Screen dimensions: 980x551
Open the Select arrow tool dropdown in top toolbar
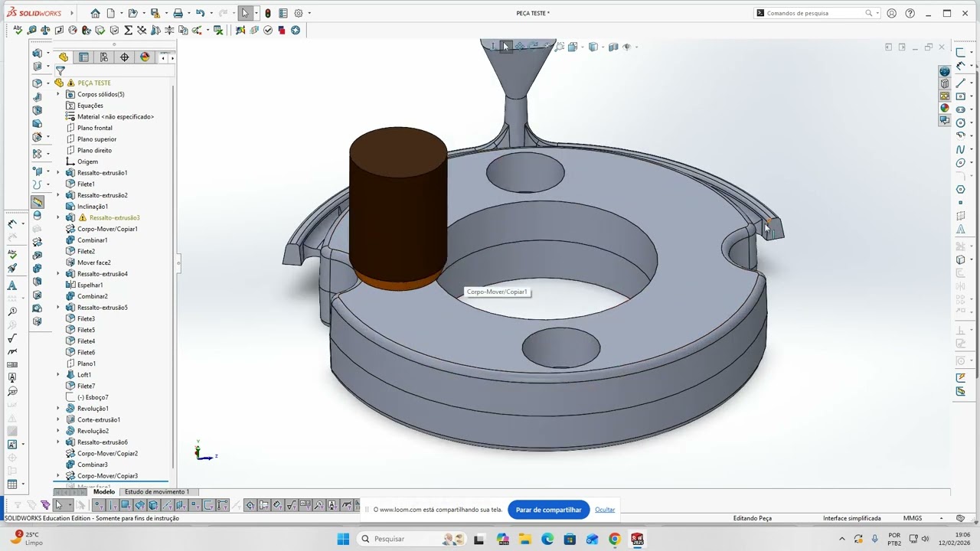coord(256,13)
